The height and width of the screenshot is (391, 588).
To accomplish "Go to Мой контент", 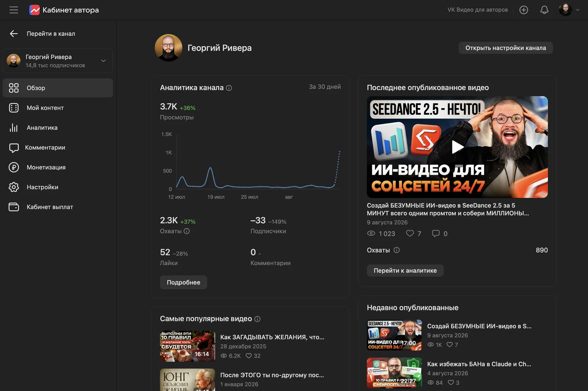I will point(58,108).
